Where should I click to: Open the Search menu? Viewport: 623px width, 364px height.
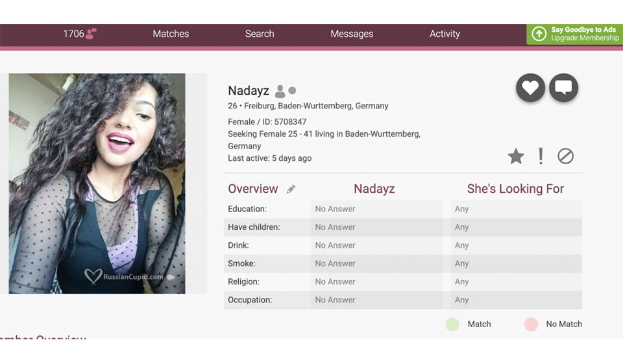(x=260, y=34)
